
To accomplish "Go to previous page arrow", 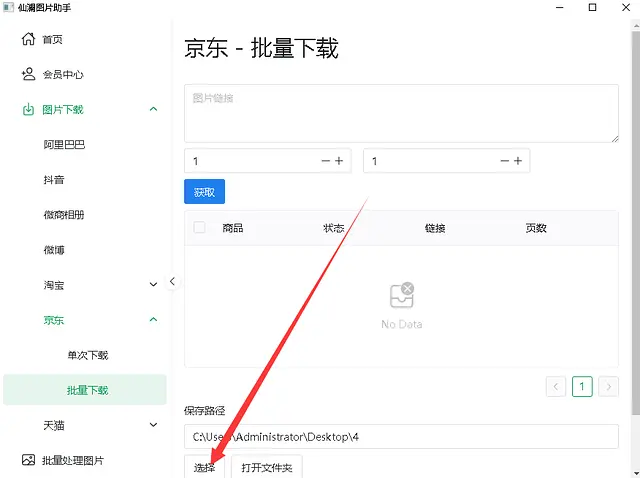I will [556, 387].
